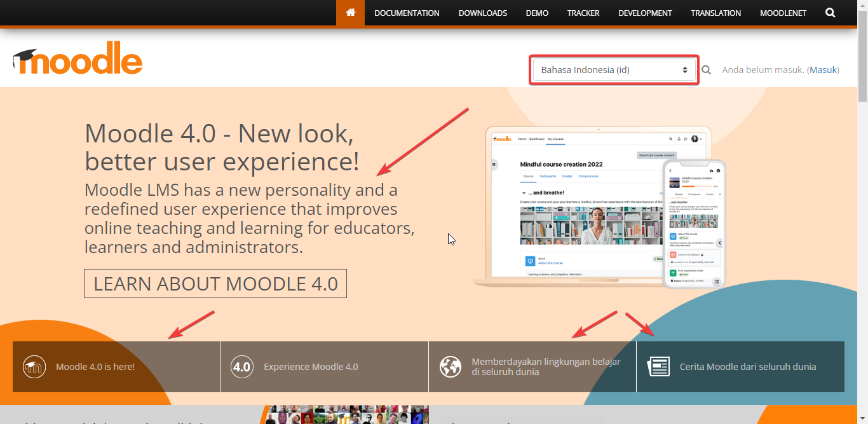Click the 4.0 circle icon

click(x=242, y=367)
